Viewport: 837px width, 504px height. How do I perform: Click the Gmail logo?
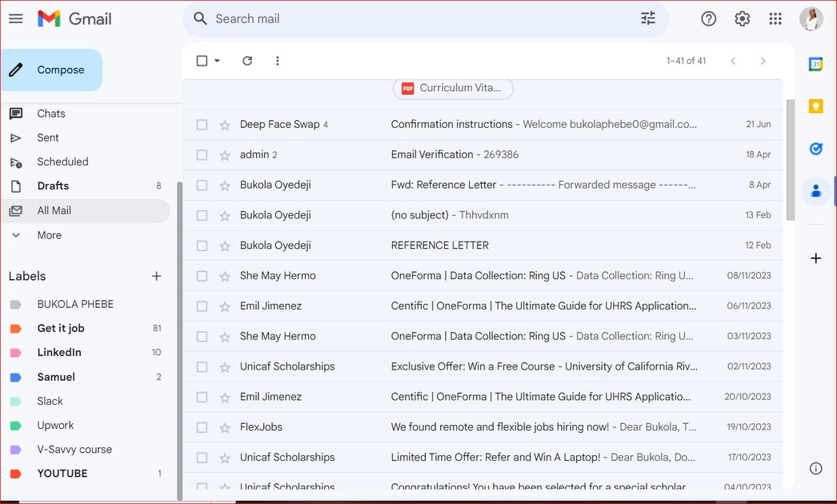click(74, 18)
